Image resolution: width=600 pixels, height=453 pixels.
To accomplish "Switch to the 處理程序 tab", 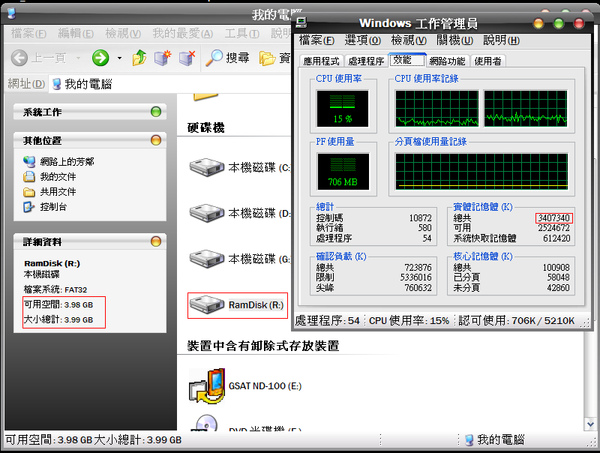I will 366,61.
